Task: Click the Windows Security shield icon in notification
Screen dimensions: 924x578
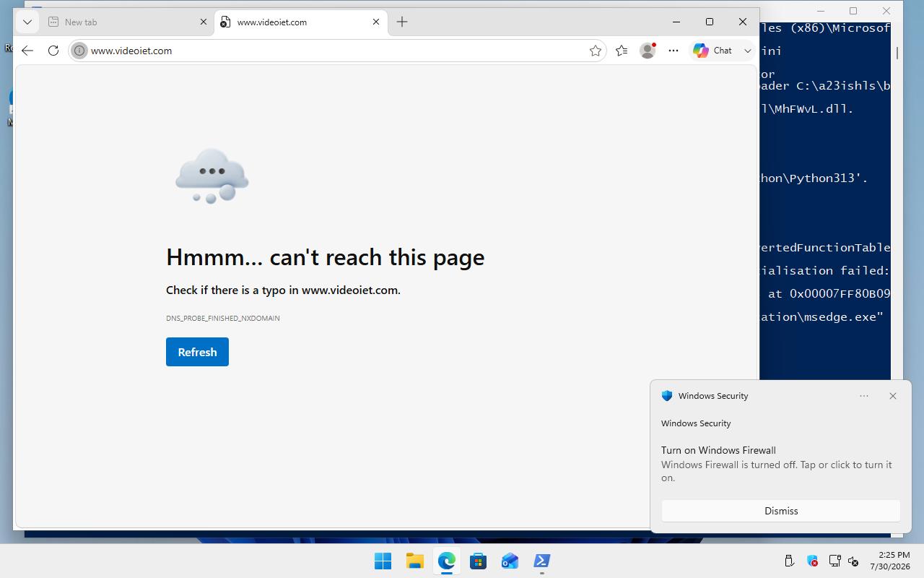Action: 667,396
